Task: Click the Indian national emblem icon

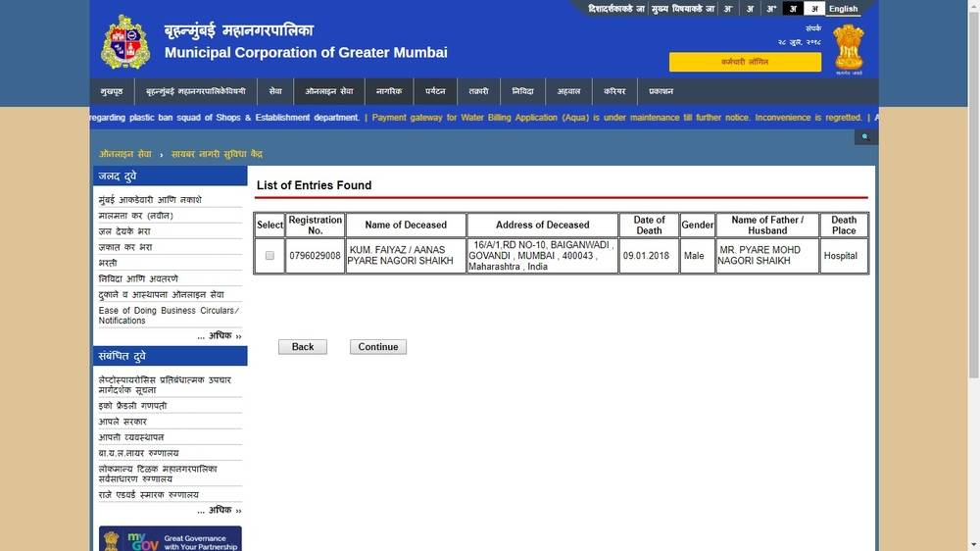Action: point(848,47)
